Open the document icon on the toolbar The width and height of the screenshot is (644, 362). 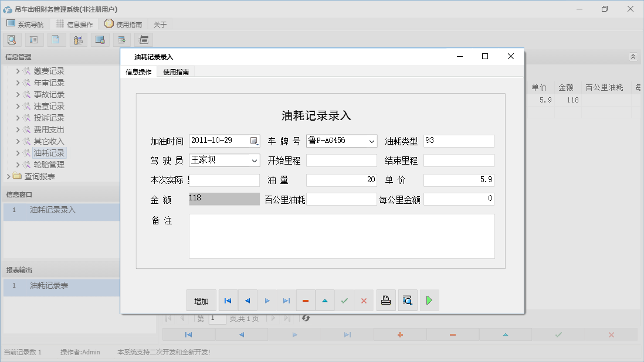click(56, 39)
